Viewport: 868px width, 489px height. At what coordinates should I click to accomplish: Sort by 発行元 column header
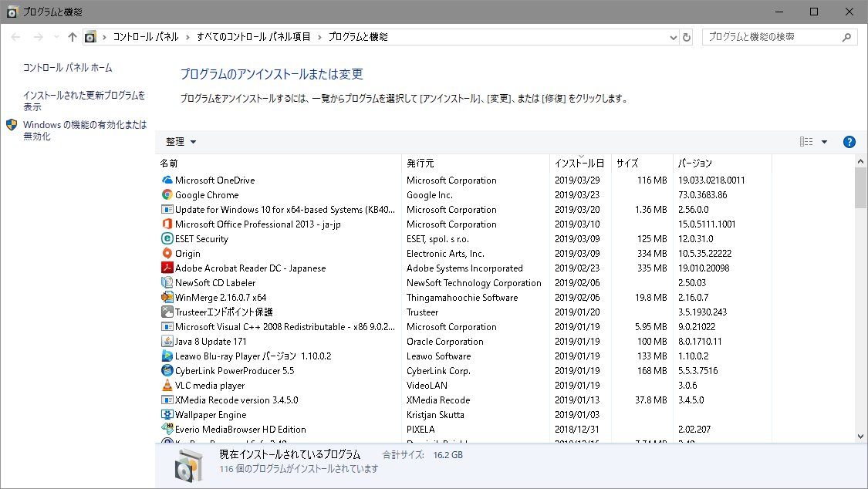coord(475,164)
